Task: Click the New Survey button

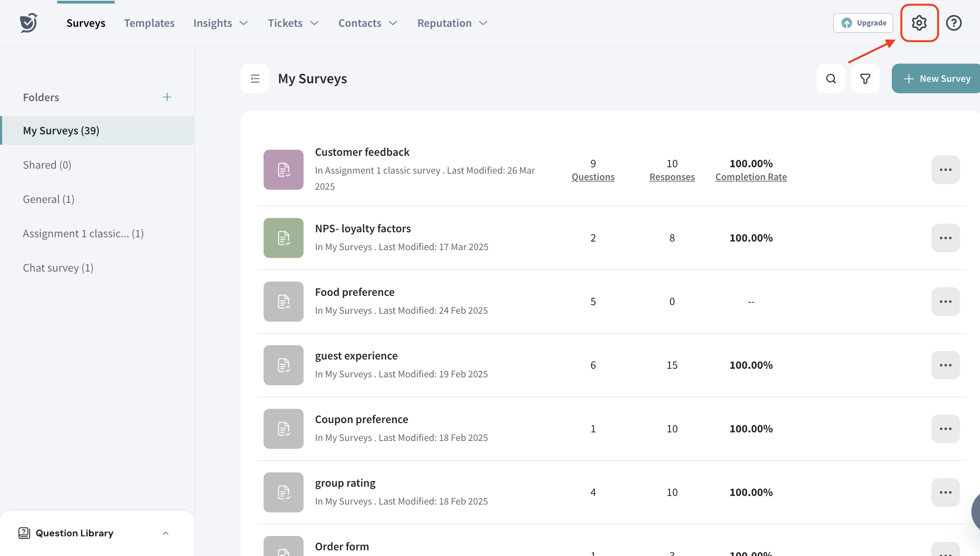Action: coord(936,79)
